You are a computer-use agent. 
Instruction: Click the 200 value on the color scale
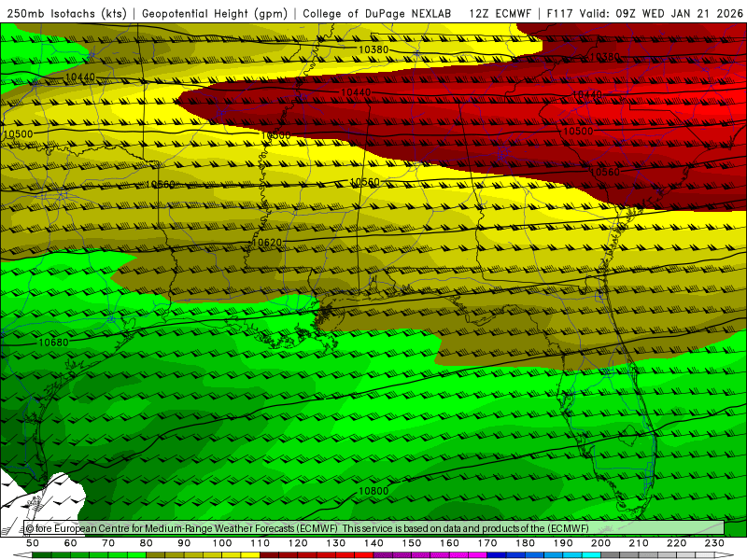point(600,543)
